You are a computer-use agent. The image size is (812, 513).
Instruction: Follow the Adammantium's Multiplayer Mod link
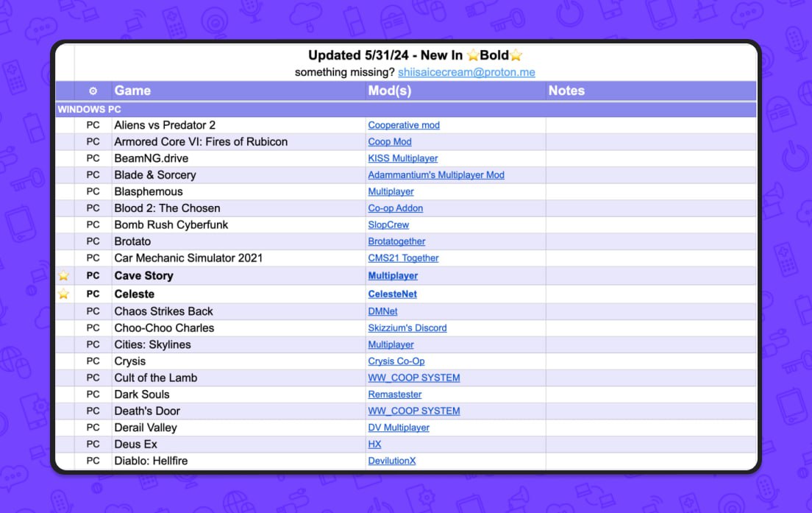pyautogui.click(x=436, y=175)
